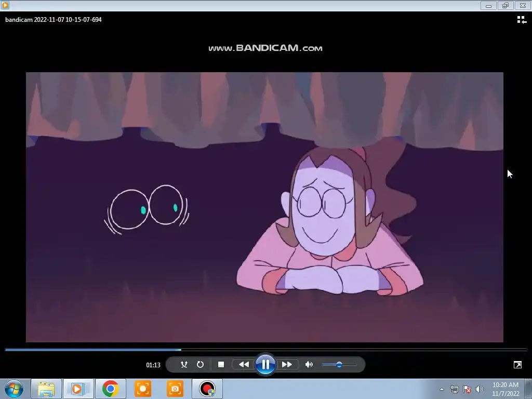532x399 pixels.
Task: Show hidden system tray icons
Action: pos(442,389)
